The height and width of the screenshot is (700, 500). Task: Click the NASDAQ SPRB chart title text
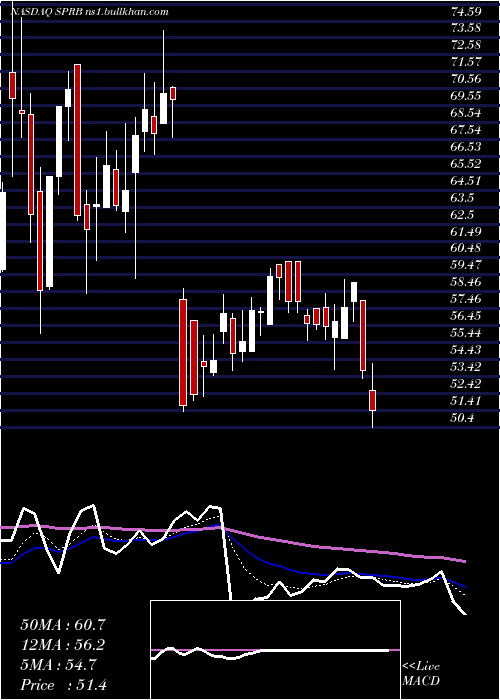point(89,12)
